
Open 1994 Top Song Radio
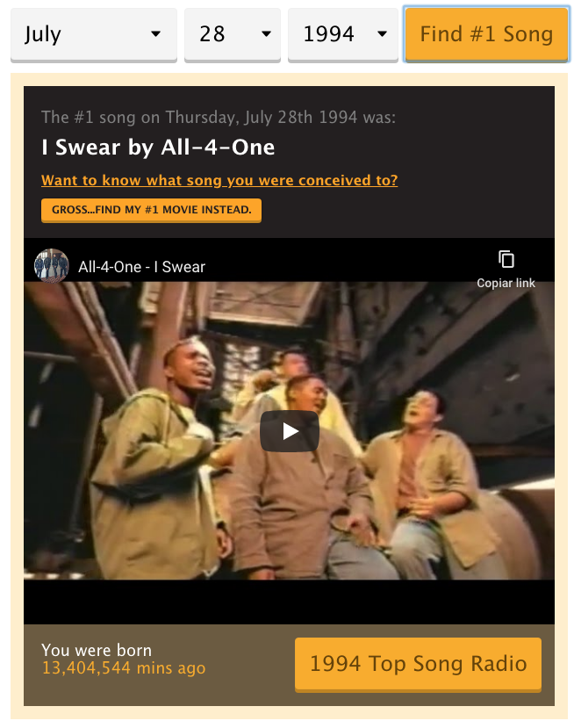coord(418,664)
